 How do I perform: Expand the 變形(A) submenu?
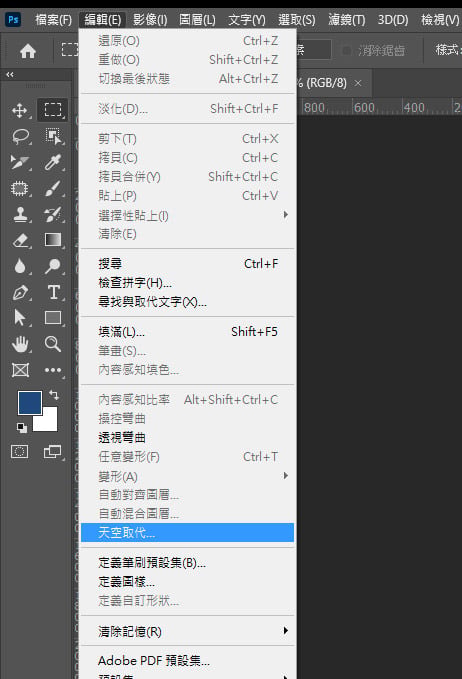click(187, 476)
